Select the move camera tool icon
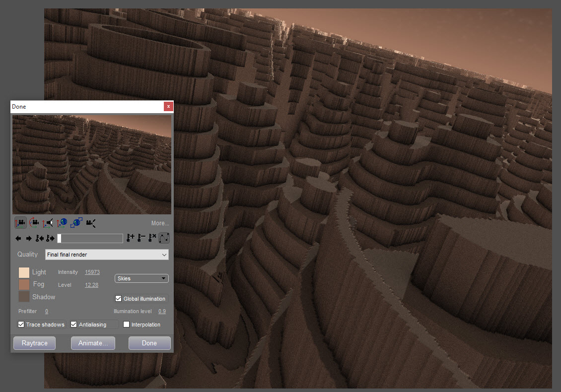 click(20, 223)
